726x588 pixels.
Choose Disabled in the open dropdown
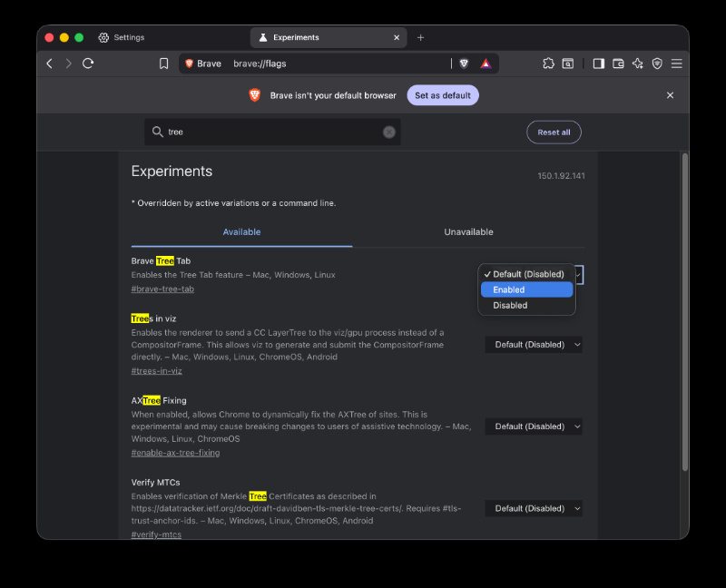pos(527,306)
